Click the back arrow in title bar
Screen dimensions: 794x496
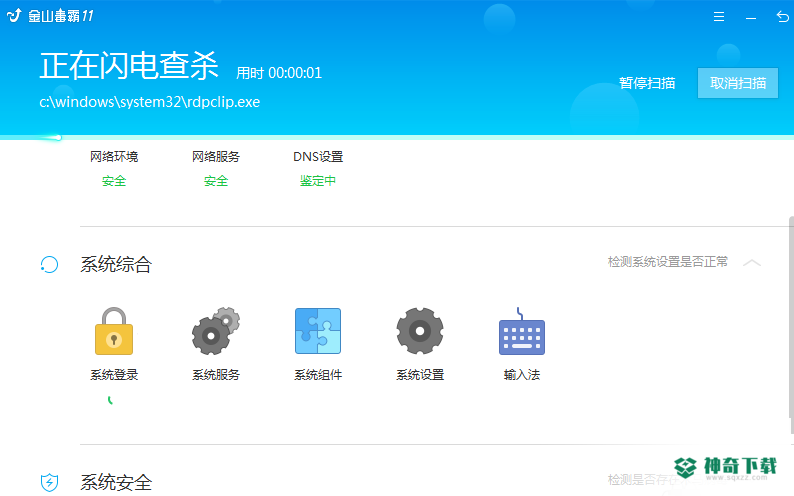click(x=782, y=17)
